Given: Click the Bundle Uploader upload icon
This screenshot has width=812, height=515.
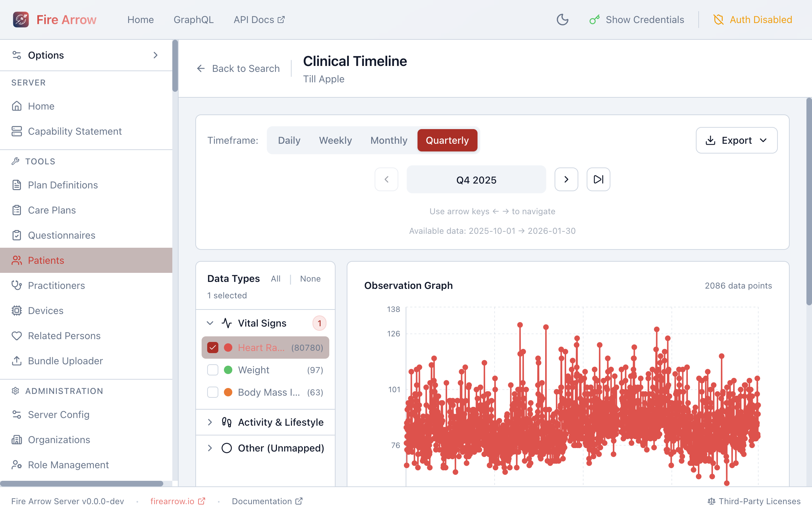Looking at the screenshot, I should [x=17, y=361].
